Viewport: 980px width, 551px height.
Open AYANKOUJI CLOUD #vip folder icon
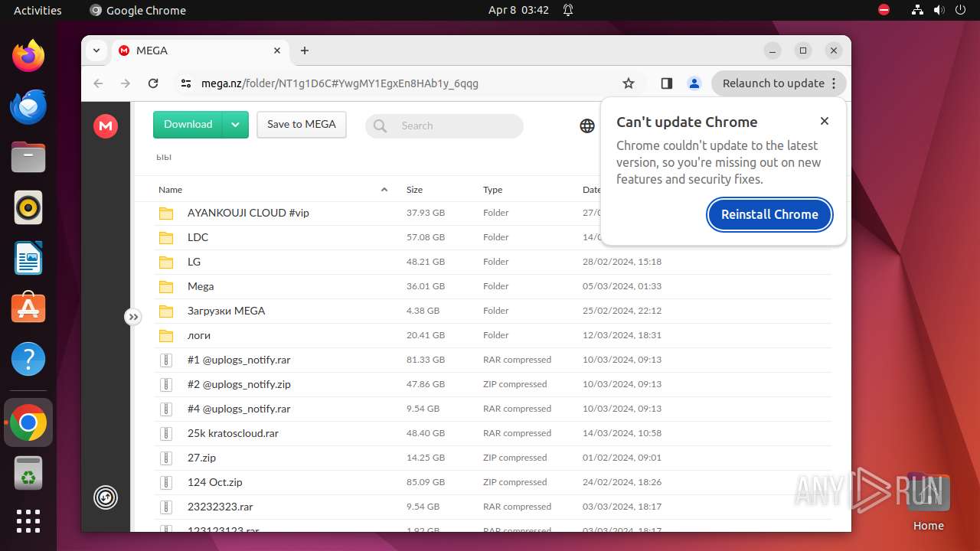click(x=166, y=213)
